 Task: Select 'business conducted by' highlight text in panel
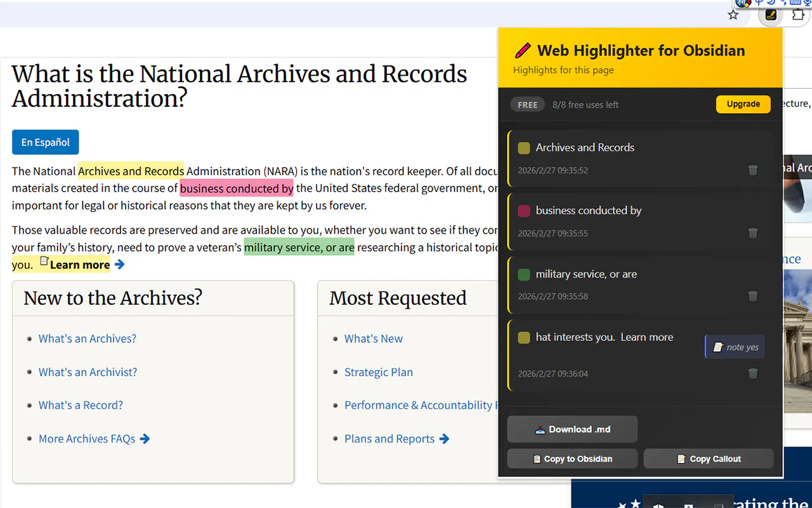click(589, 210)
